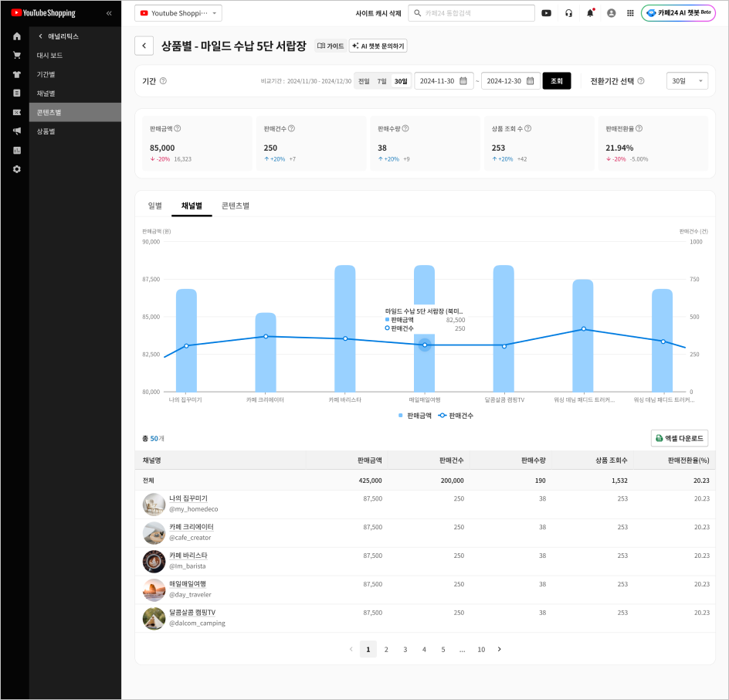Select the 7일 period option
This screenshot has width=729, height=700.
coord(381,81)
